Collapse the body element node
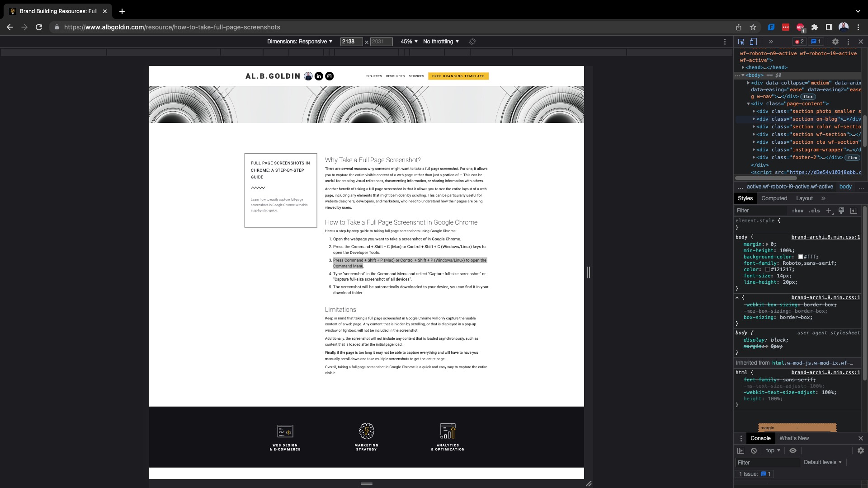 (743, 75)
